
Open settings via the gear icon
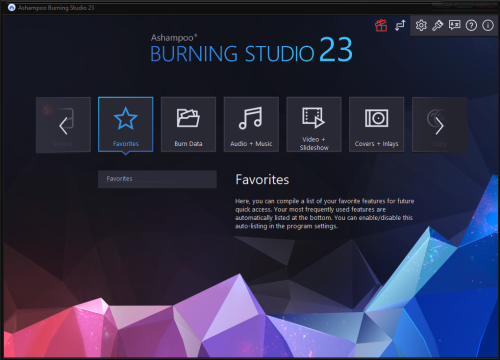tap(421, 25)
